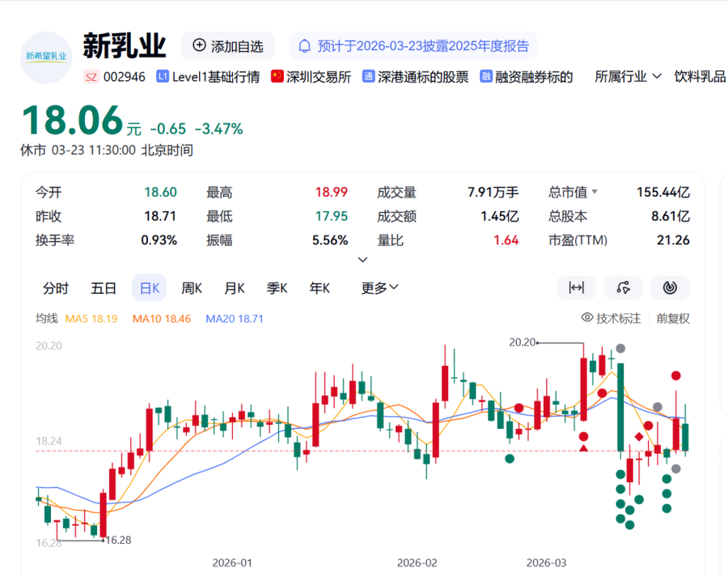This screenshot has width=728, height=577.
Task: Switch to the 周K chart tab
Action: point(192,288)
